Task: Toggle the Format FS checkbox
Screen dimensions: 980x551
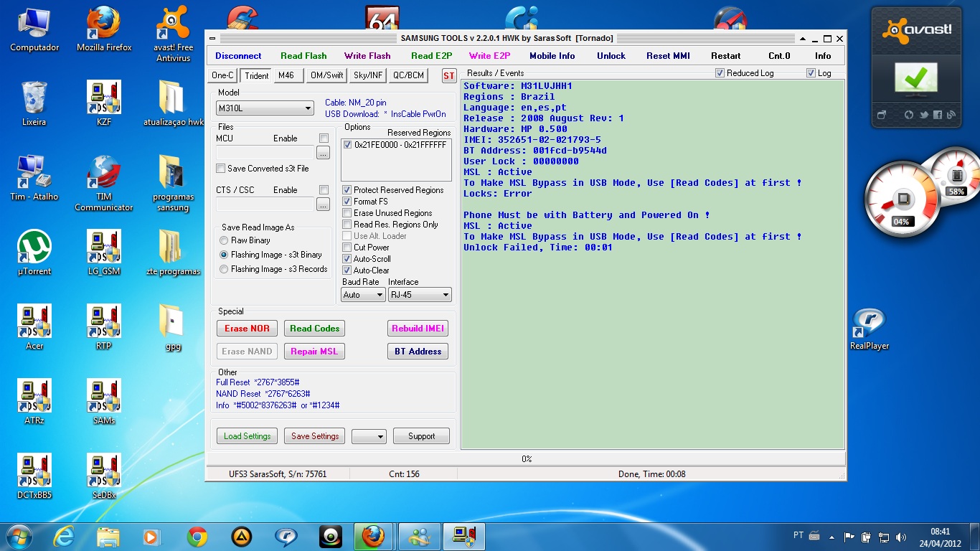Action: pyautogui.click(x=347, y=202)
